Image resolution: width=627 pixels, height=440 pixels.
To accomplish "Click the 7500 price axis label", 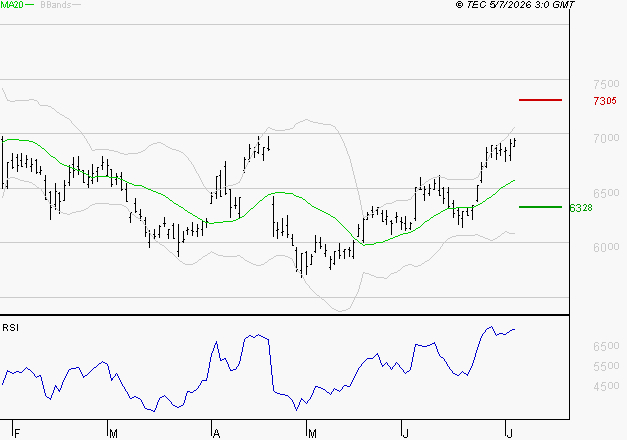I will 606,84.
